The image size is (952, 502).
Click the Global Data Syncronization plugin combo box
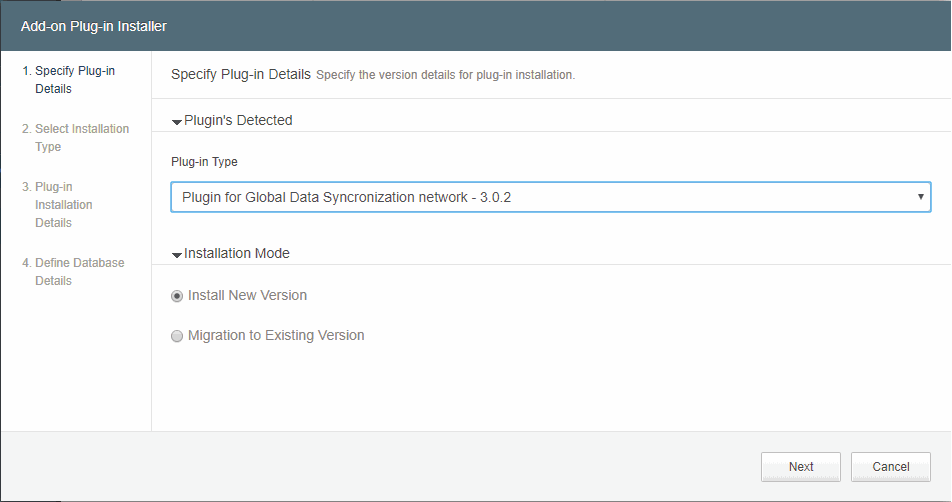[x=551, y=197]
